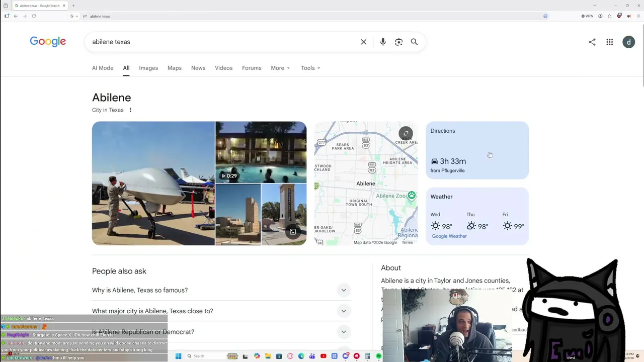Go back to the previous page
The width and height of the screenshot is (644, 362).
(x=16, y=16)
